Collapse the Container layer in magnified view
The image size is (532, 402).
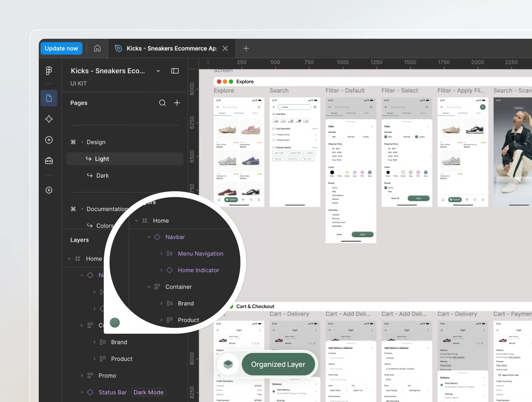click(149, 287)
